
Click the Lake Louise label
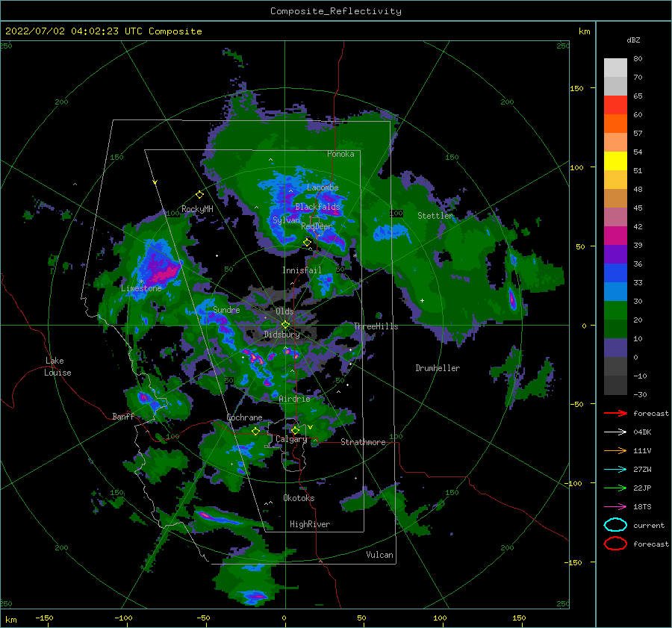[57, 367]
